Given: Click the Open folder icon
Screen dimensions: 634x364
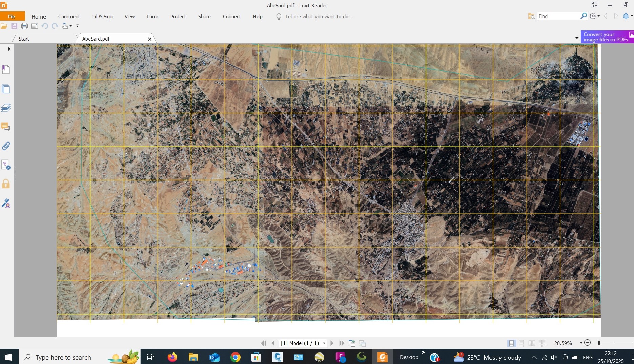Looking at the screenshot, I should click(4, 26).
